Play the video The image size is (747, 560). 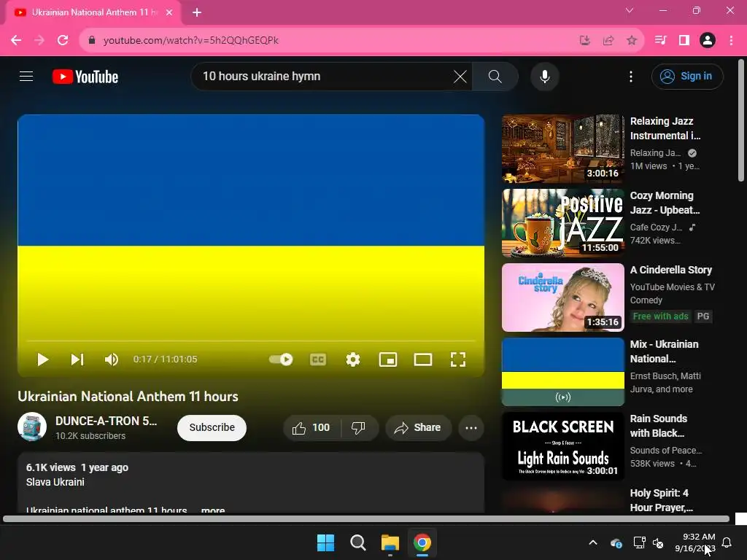[42, 359]
